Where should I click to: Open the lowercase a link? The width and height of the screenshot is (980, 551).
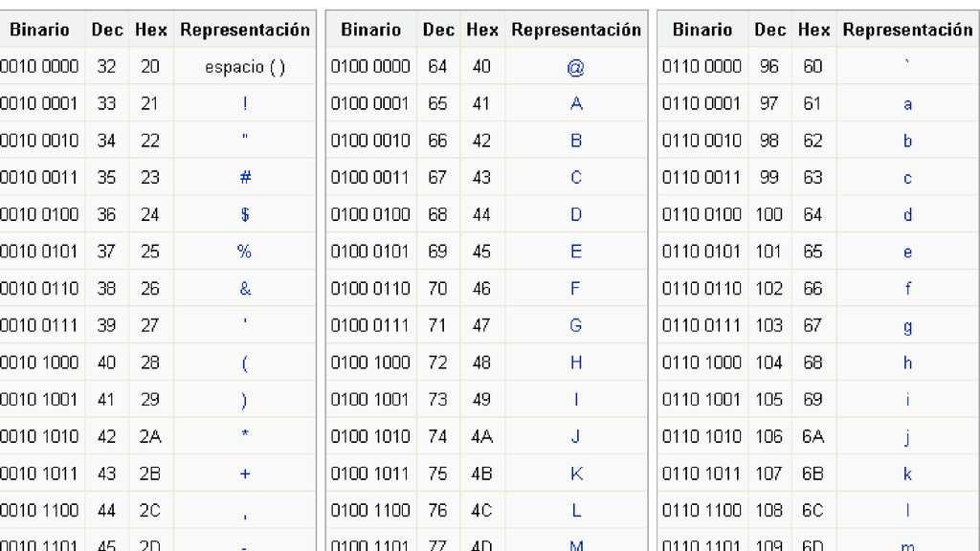click(907, 104)
